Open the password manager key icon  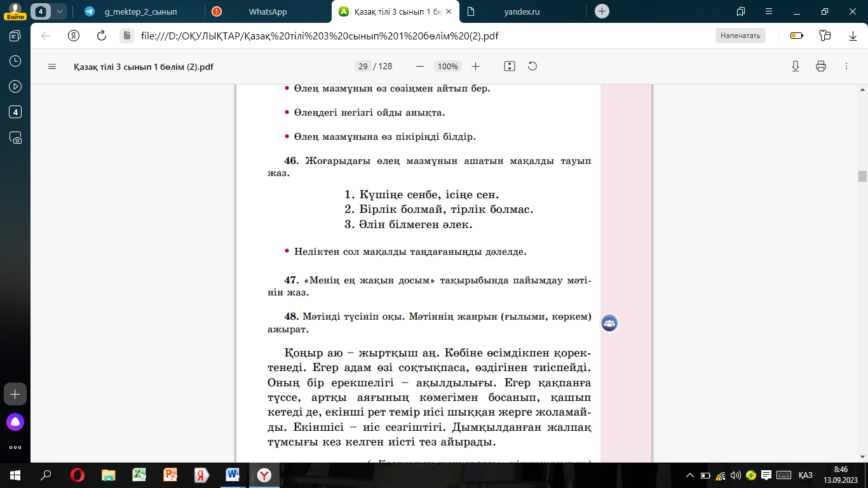825,36
